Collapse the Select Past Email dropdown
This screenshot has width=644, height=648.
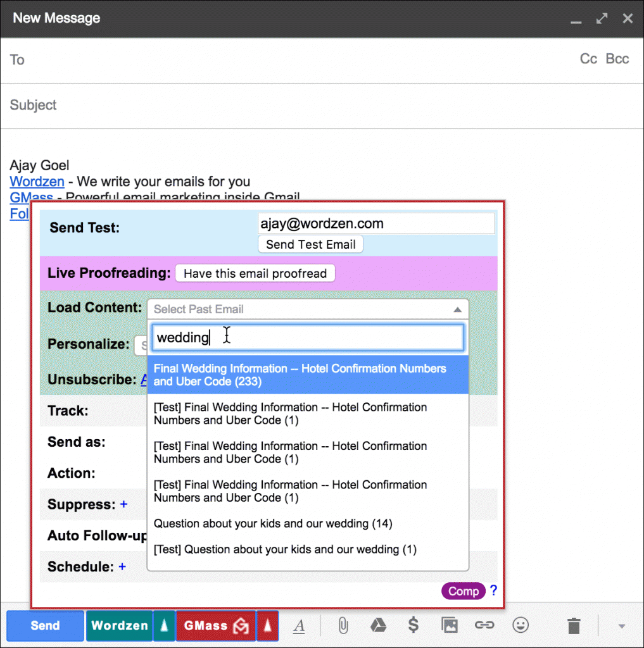[457, 309]
